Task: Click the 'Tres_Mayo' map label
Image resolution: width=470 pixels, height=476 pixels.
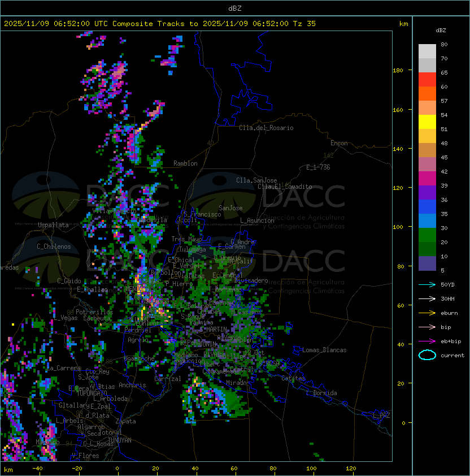Action: (x=186, y=239)
